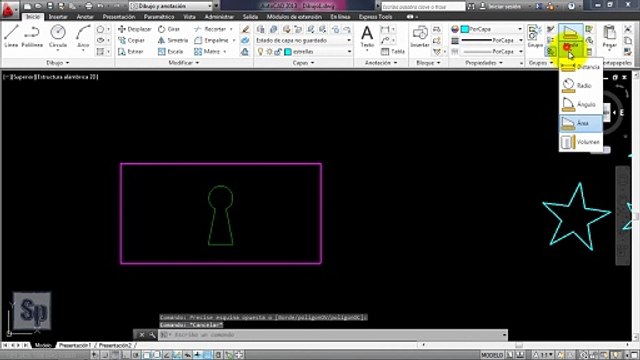Open the PorCapa lineweight dropdown
The width and height of the screenshot is (640, 360).
tap(491, 40)
